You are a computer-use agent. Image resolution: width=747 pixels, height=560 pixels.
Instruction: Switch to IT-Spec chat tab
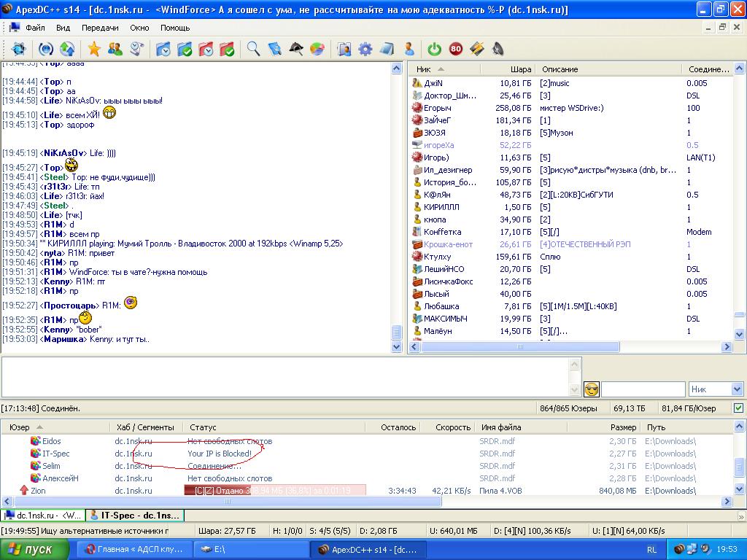[134, 516]
